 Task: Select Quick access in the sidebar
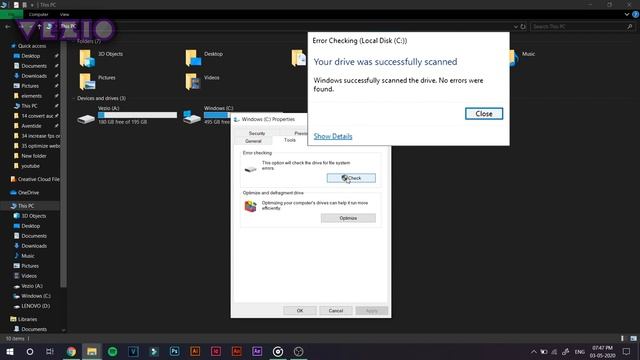[x=32, y=46]
